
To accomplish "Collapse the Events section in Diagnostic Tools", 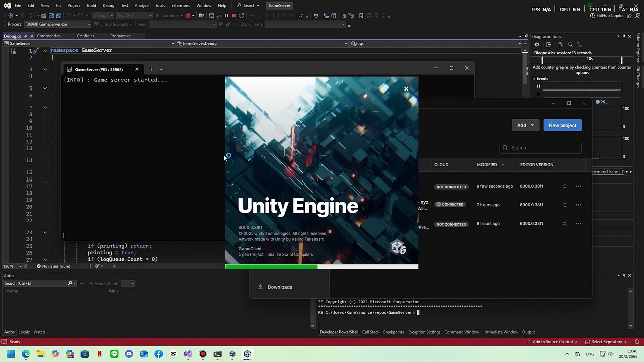I will [x=535, y=79].
